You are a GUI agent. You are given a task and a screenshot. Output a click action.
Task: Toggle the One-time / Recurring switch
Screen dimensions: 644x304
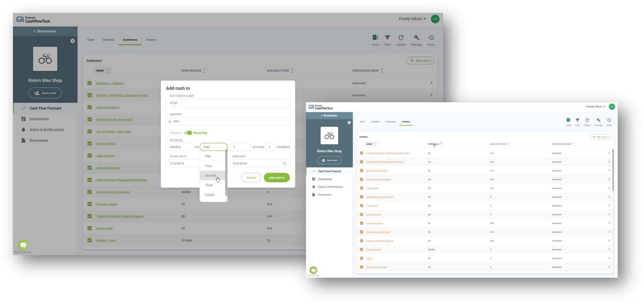click(188, 133)
